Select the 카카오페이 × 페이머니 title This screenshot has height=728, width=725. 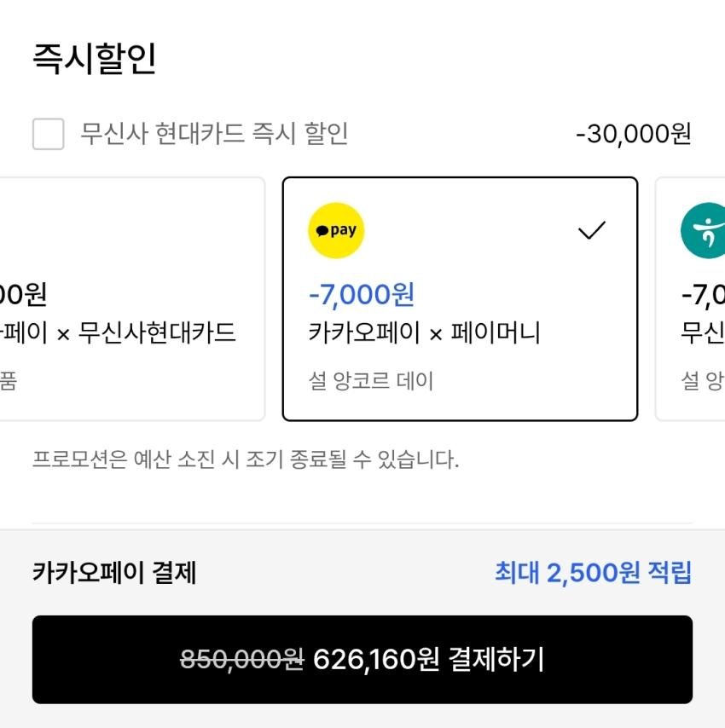424,332
